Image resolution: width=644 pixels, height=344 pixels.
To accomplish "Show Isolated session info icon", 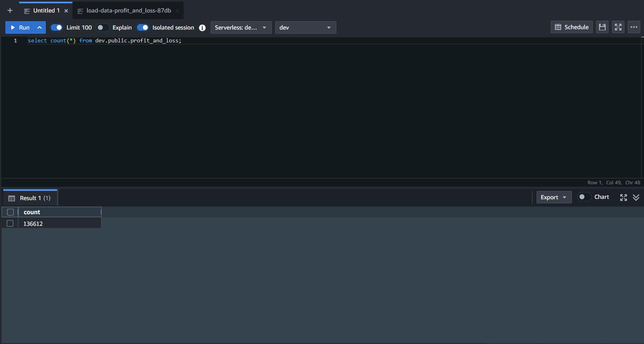I will (202, 28).
